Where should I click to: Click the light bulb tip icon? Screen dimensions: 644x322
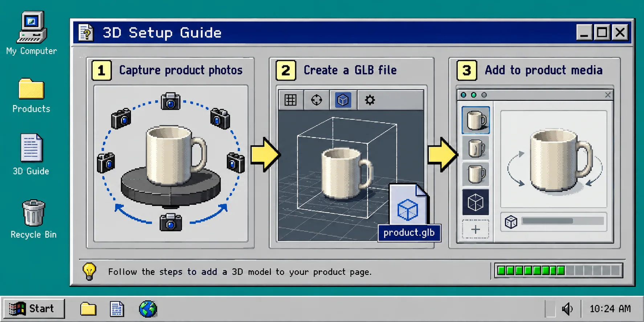pos(89,271)
